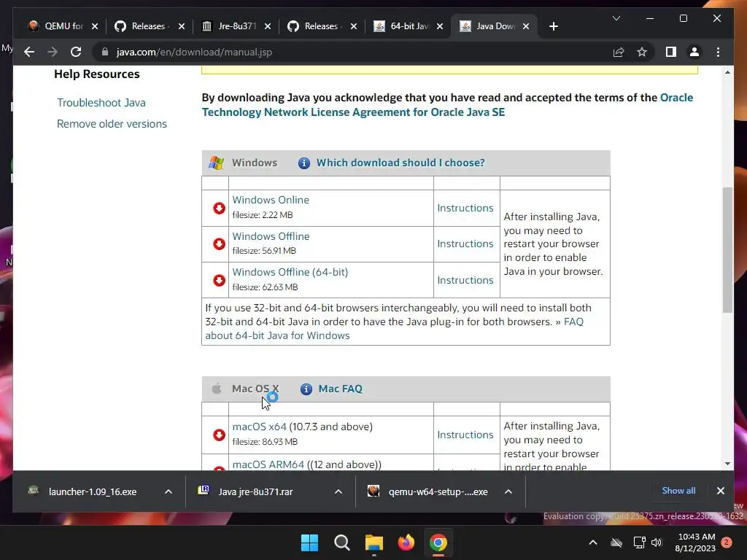Expand options for launcher-1.09_16.exe download
Viewport: 747px width, 560px height.
169,491
